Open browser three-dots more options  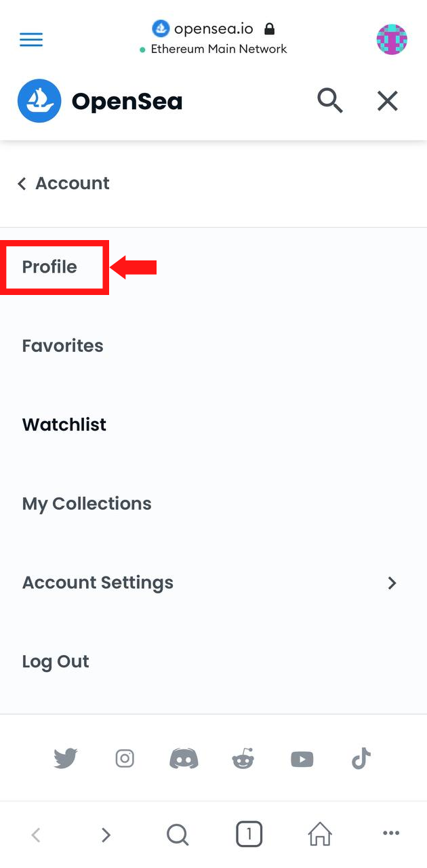pos(391,833)
